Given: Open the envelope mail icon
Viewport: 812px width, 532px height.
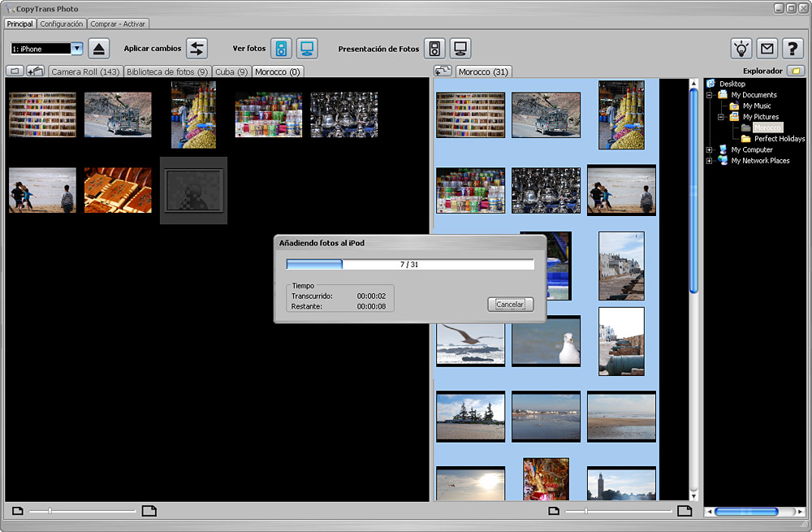Looking at the screenshot, I should [x=767, y=49].
